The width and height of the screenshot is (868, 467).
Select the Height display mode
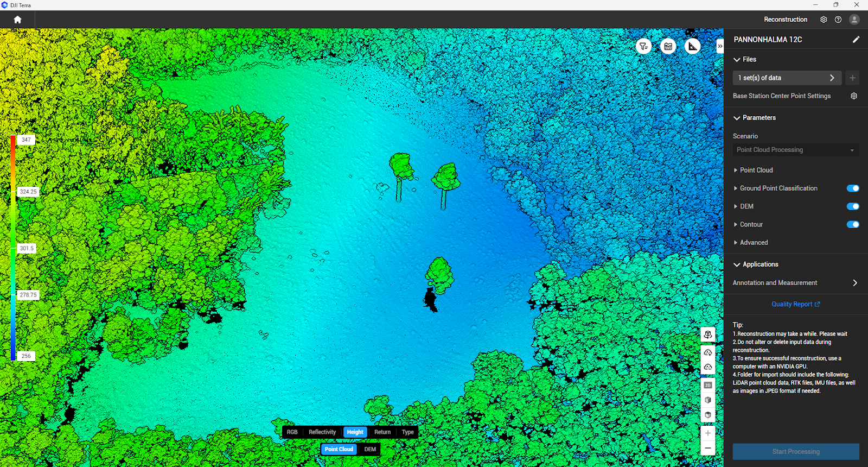[355, 432]
